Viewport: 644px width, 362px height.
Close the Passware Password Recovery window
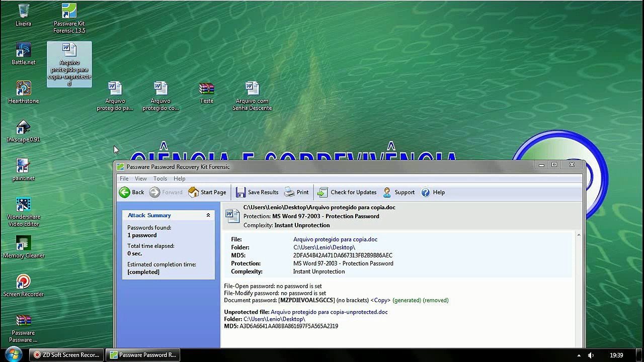click(x=572, y=165)
